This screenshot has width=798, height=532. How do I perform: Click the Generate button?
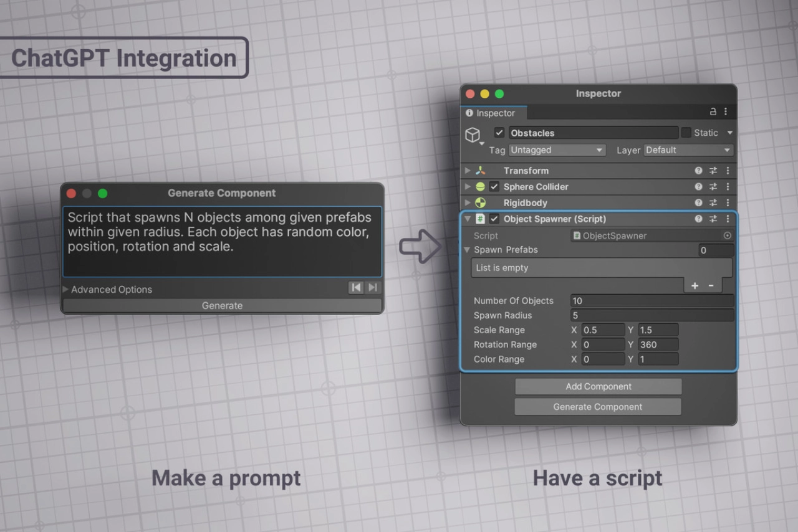point(222,305)
